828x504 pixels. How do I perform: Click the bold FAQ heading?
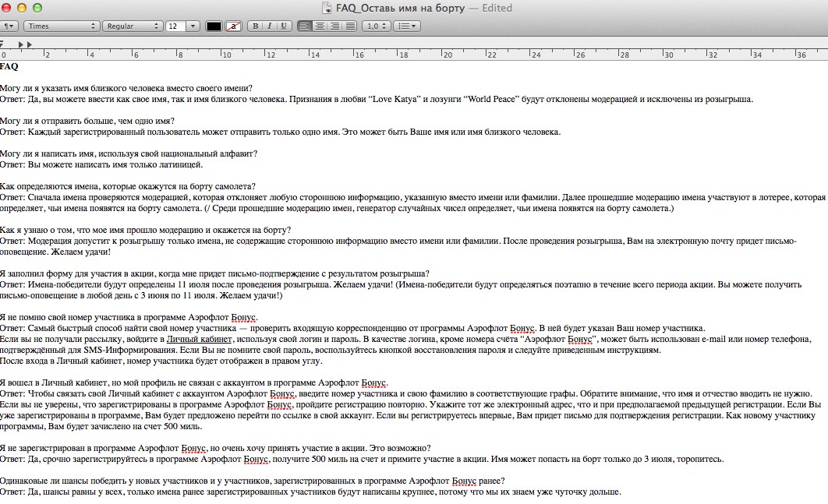9,66
